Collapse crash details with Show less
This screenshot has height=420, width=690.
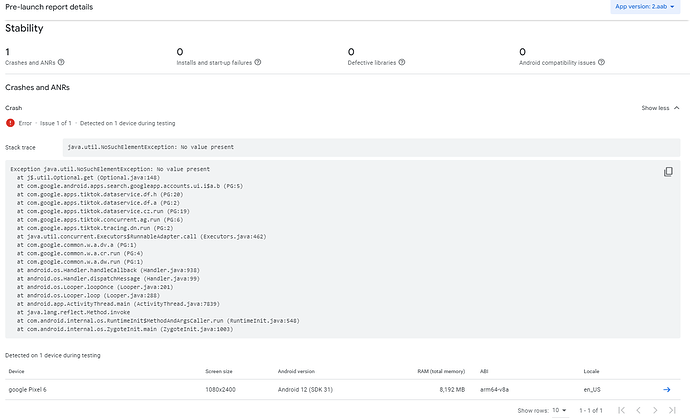[x=659, y=107]
